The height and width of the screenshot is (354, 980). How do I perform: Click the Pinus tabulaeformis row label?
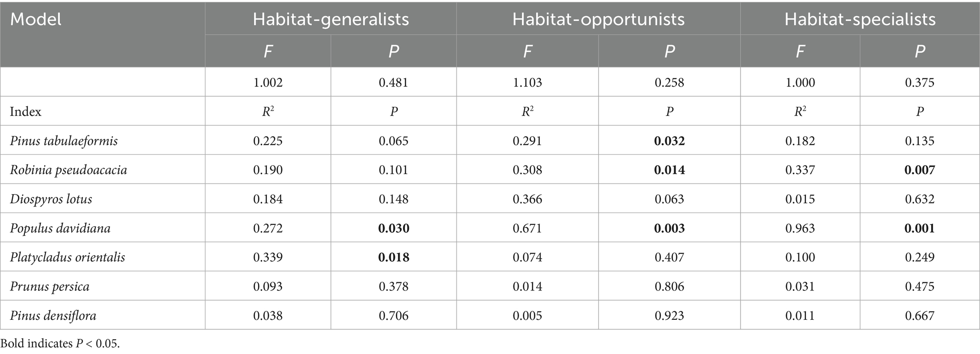(64, 141)
